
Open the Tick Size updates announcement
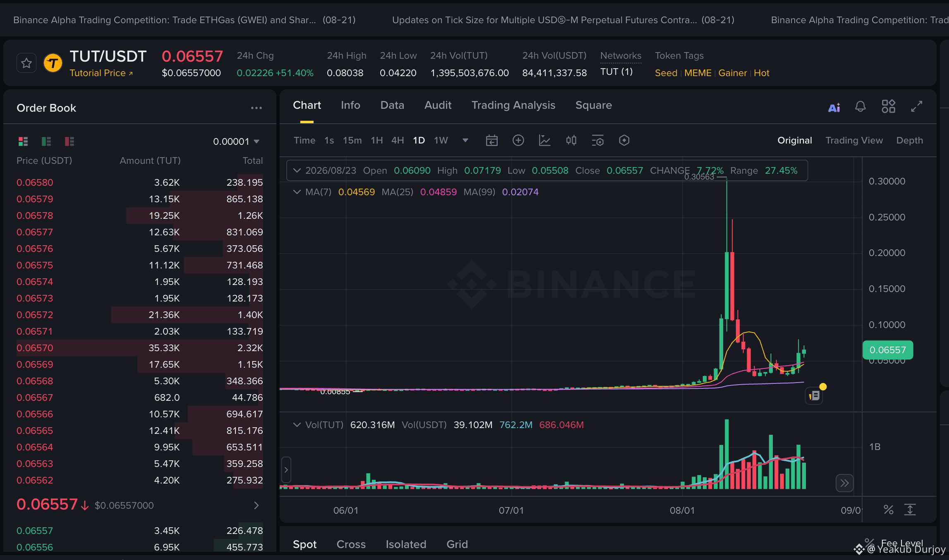563,20
